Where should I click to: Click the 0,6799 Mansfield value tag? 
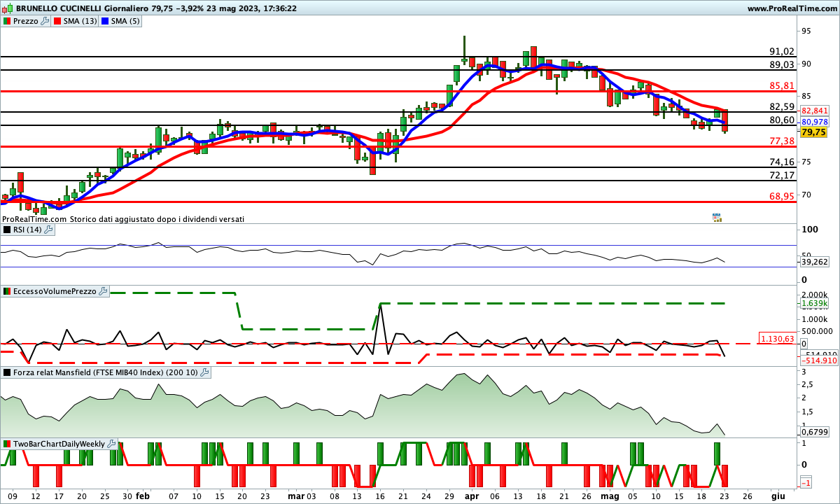point(814,431)
